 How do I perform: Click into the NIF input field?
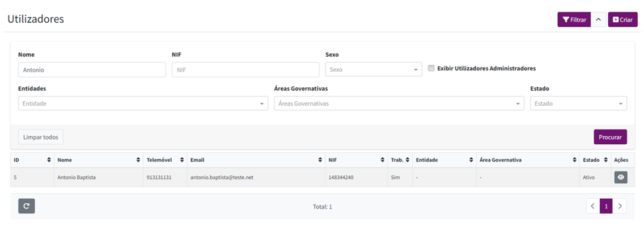pyautogui.click(x=245, y=70)
